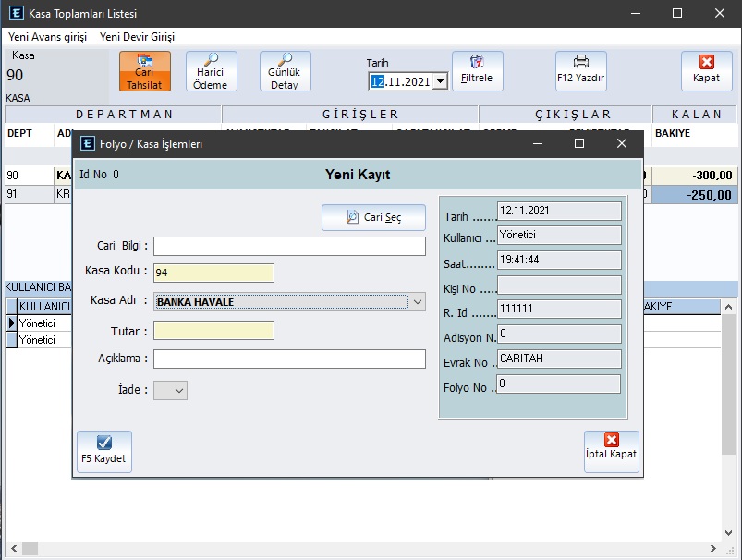
Task: Select department row 90
Action: (29, 176)
